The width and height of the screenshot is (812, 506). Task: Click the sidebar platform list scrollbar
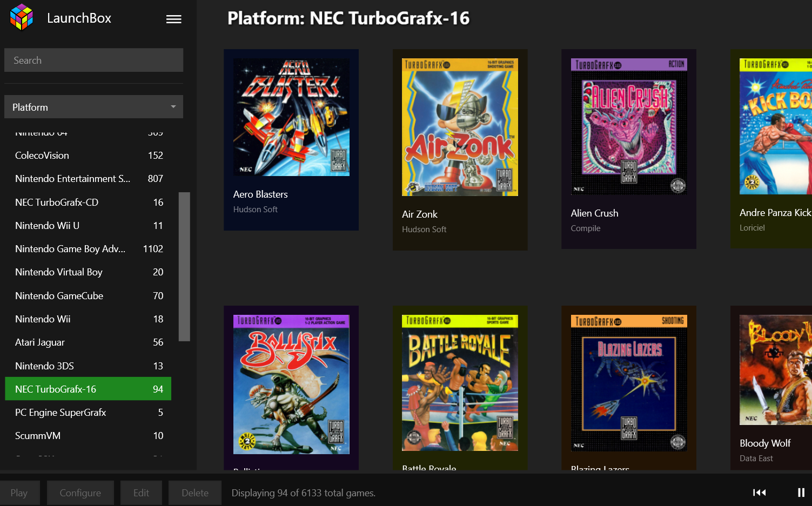coord(184,267)
